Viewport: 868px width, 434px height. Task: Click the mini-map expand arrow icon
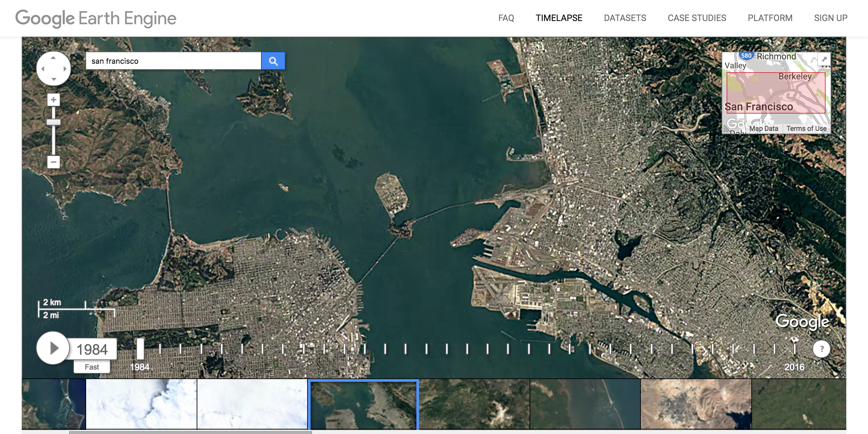click(x=825, y=58)
